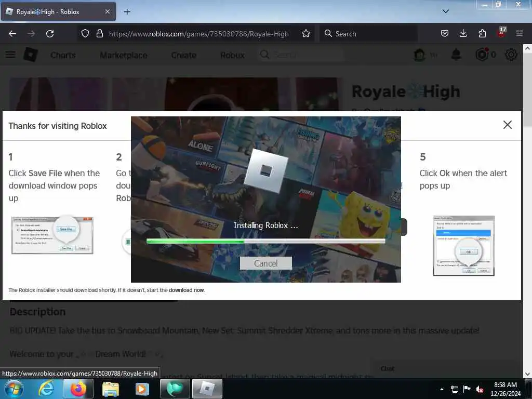Viewport: 532px width, 399px height.
Task: Click the muted volume tray icon
Action: point(480,389)
